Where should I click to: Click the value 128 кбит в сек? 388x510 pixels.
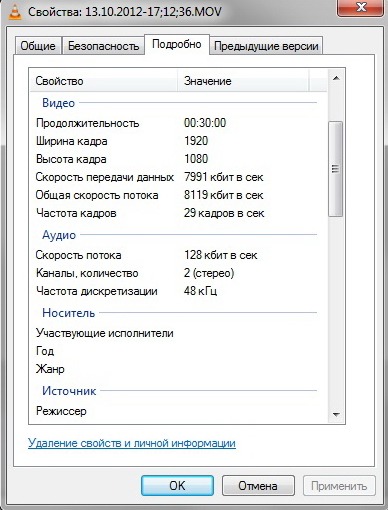pos(221,255)
